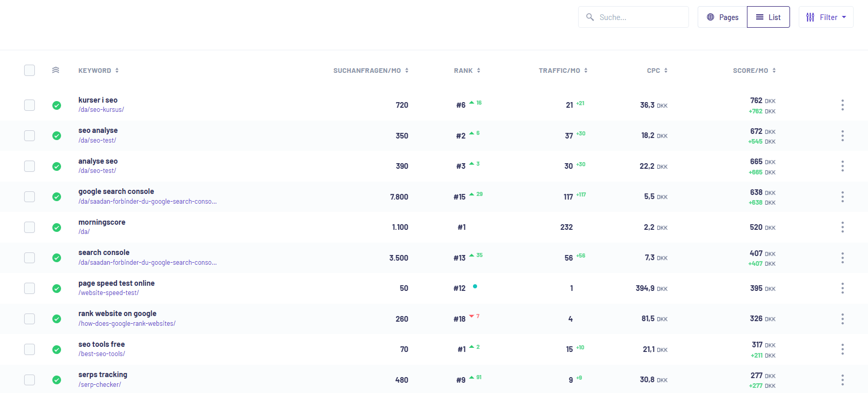Check the box for google search console
868x393 pixels.
click(x=30, y=196)
